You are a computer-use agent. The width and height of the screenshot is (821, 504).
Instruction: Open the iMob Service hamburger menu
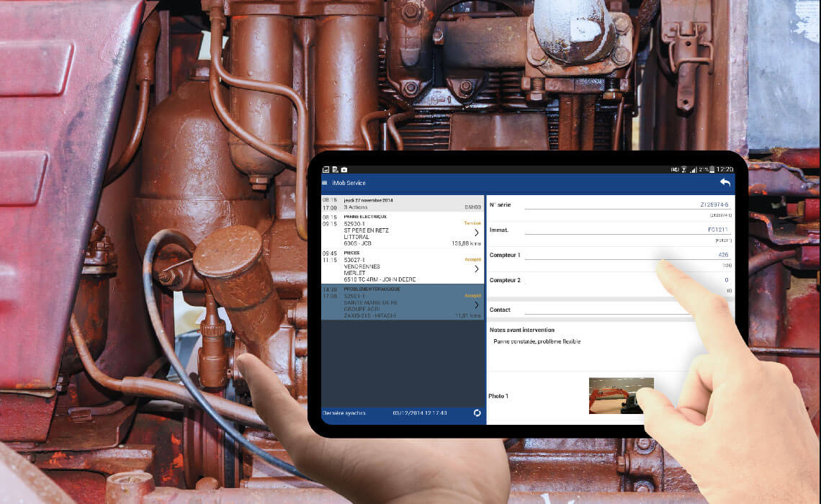pyautogui.click(x=325, y=183)
